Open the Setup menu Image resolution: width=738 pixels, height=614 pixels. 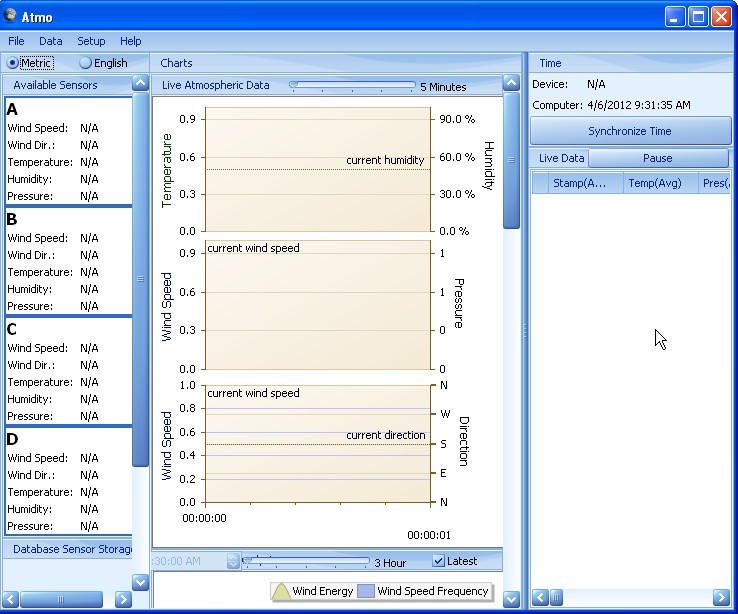(91, 41)
